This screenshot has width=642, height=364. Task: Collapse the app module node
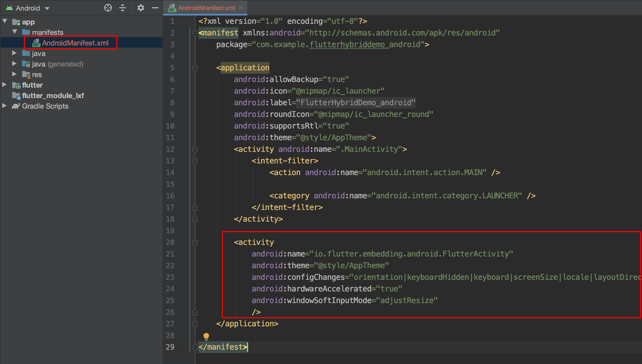click(x=5, y=22)
